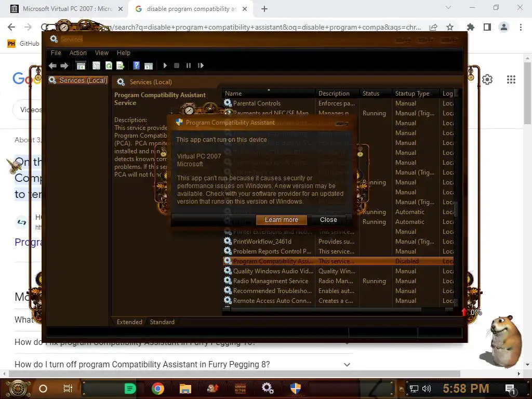532x399 pixels.
Task: Click the Restart Service icon
Action: pyautogui.click(x=201, y=65)
